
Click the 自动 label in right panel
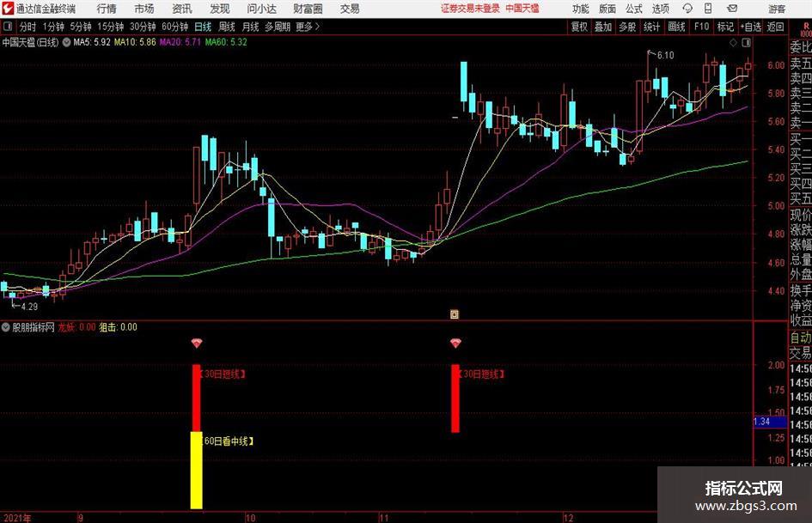point(800,338)
